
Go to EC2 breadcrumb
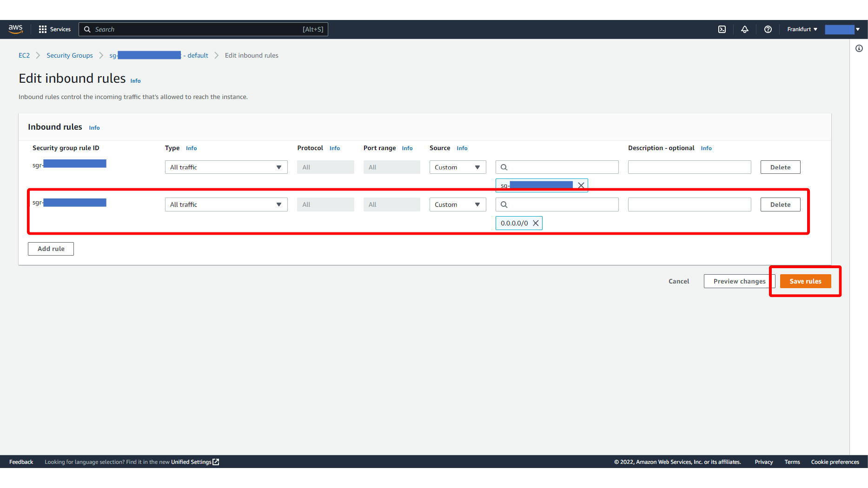[24, 55]
